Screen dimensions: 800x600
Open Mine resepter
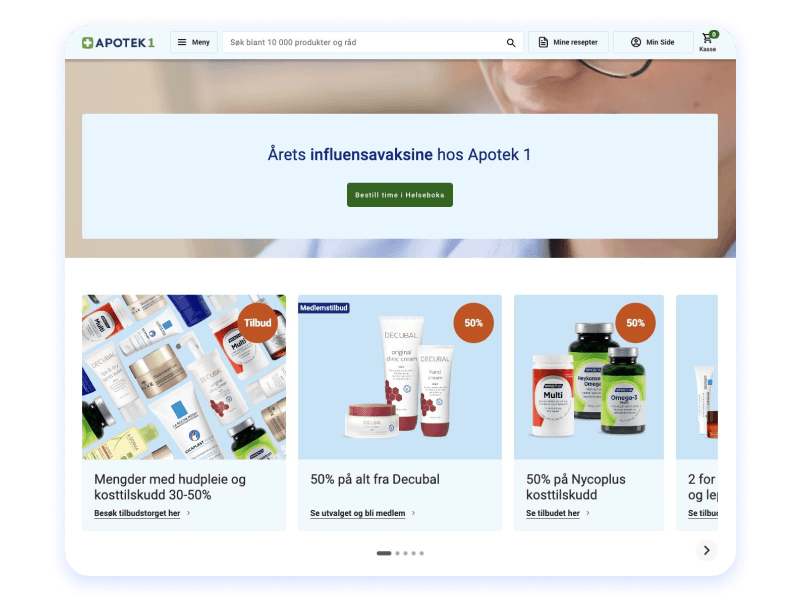point(568,42)
